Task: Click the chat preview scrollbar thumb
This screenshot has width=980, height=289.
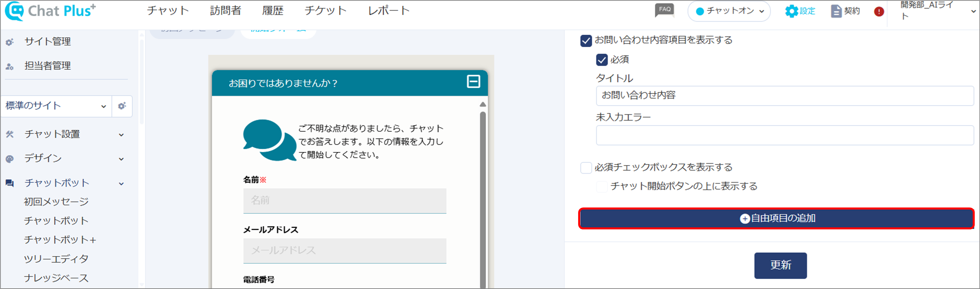Action: 483,200
